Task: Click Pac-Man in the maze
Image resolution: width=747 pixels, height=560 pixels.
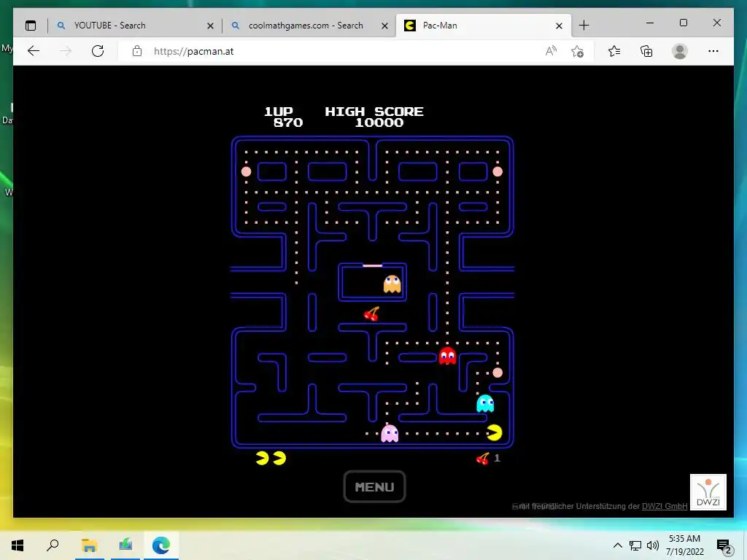Action: click(x=495, y=432)
